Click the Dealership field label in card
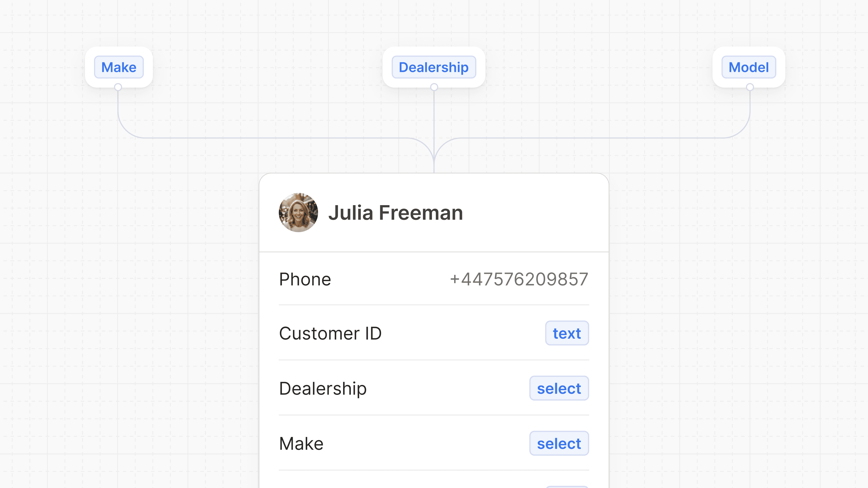This screenshot has height=488, width=868. pos(323,389)
